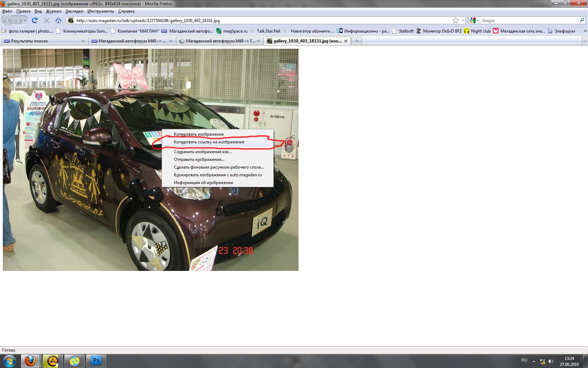Open the 'magSpace.ru' bookmark

click(232, 31)
